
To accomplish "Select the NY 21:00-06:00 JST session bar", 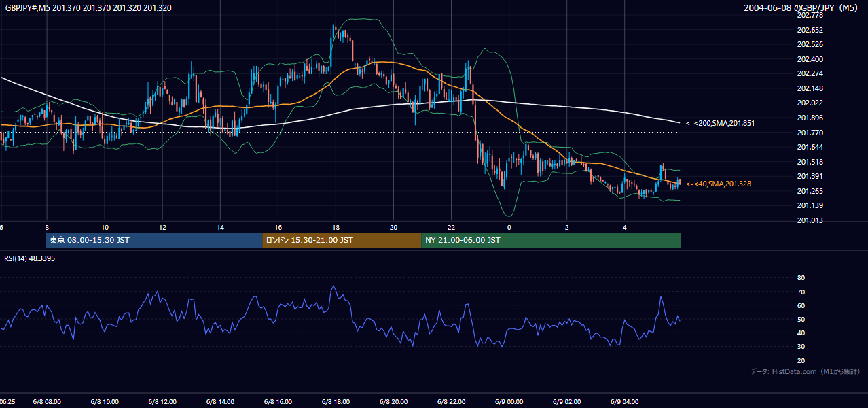I will 551,240.
